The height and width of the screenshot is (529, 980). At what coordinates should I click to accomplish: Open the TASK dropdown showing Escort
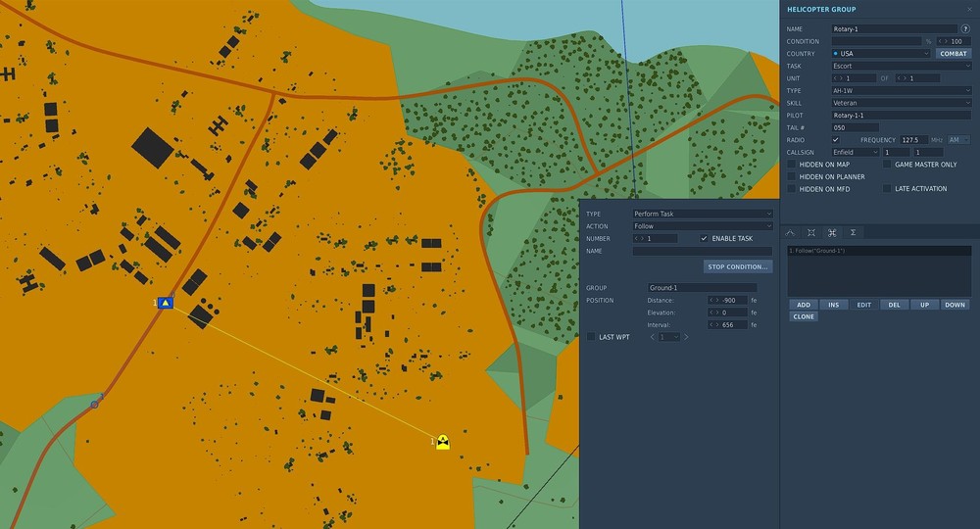pos(902,67)
